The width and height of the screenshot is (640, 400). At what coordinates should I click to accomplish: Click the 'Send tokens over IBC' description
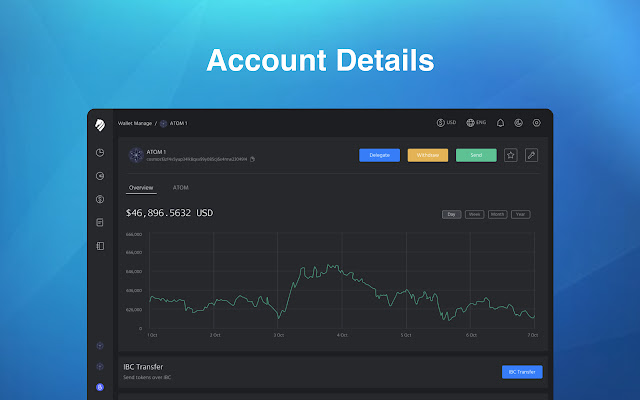coord(147,378)
